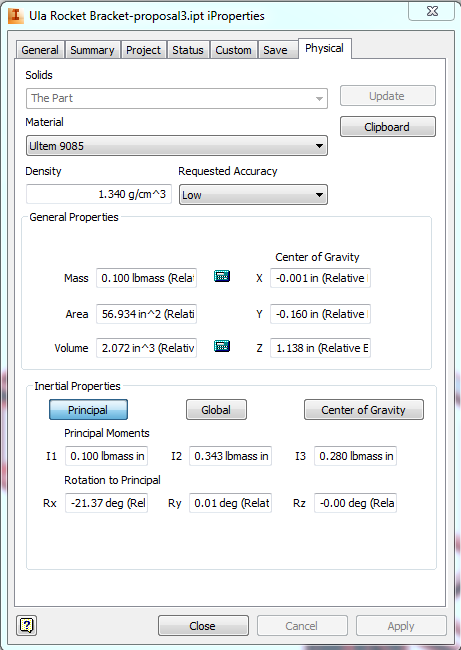Switch to the General tab
The height and width of the screenshot is (650, 461).
(x=40, y=50)
